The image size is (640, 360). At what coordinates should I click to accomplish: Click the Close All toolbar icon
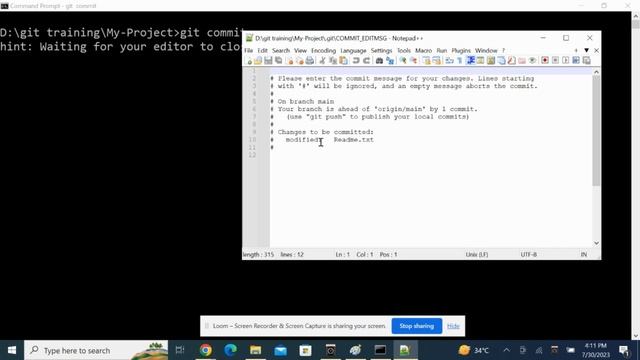[300, 61]
